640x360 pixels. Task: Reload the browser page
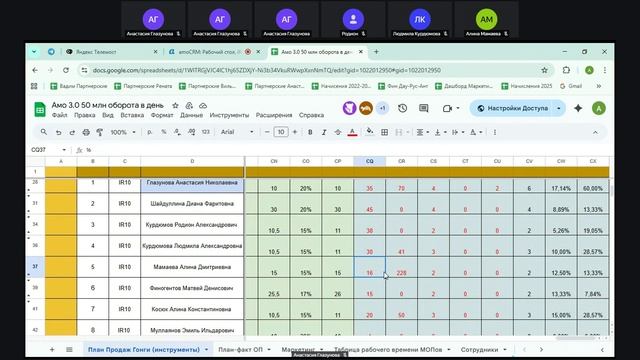tap(66, 70)
